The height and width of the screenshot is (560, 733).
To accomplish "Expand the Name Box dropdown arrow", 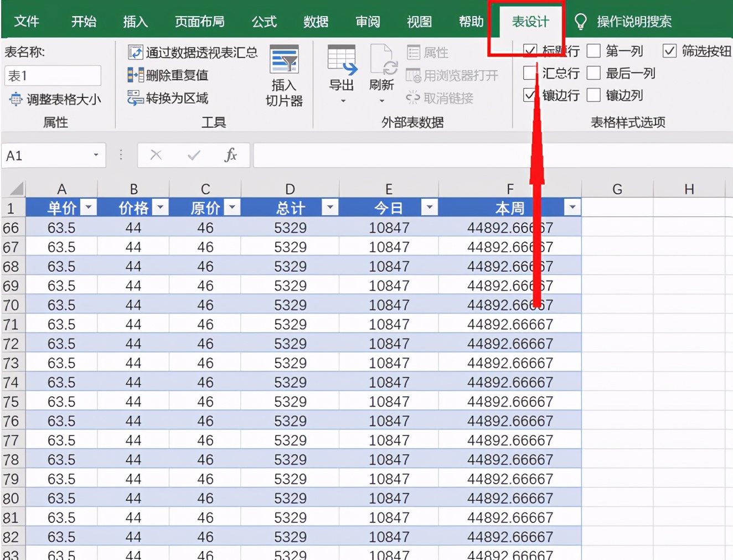I will (96, 155).
